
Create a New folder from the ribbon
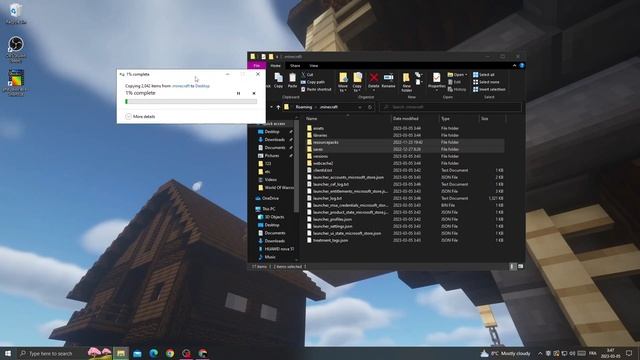[406, 82]
